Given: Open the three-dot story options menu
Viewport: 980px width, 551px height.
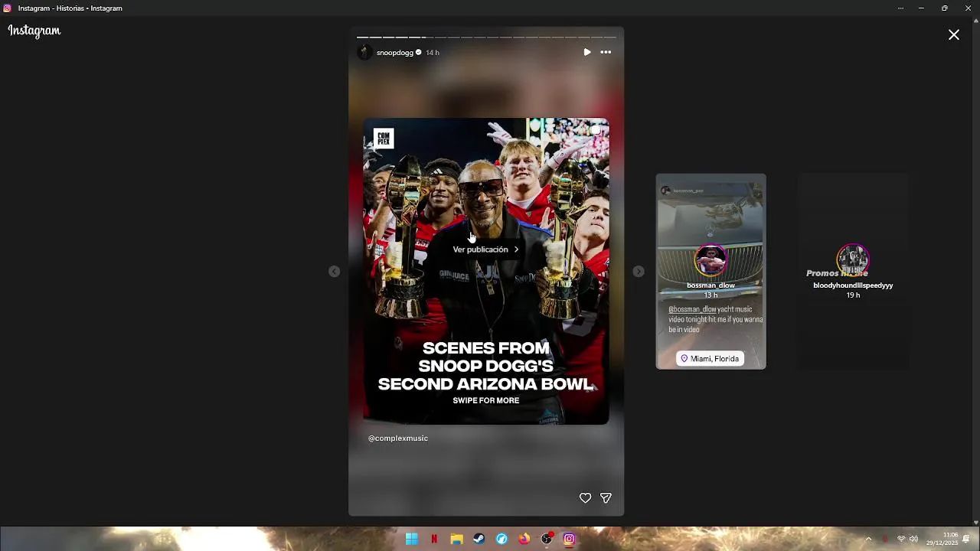Looking at the screenshot, I should pyautogui.click(x=606, y=52).
